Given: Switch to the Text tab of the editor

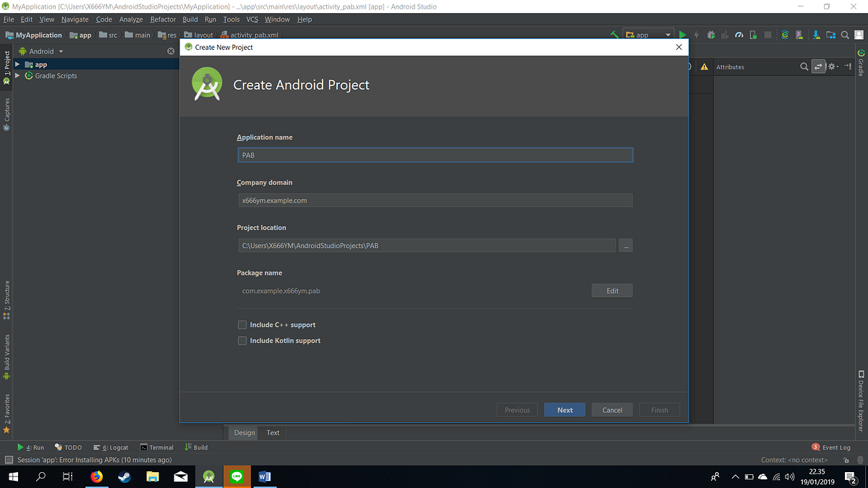Looking at the screenshot, I should pos(273,432).
